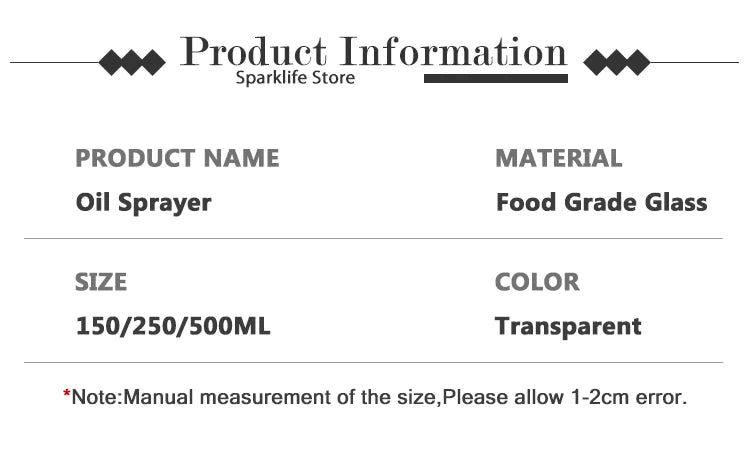
Task: Click the right diamond decoration cluster
Action: 616,63
